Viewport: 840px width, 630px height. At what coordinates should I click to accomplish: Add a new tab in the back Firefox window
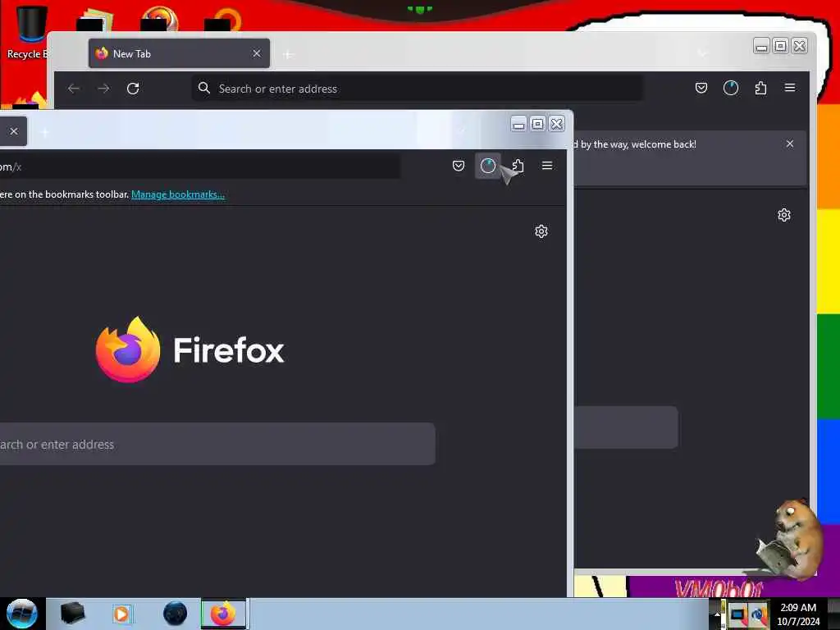click(288, 54)
